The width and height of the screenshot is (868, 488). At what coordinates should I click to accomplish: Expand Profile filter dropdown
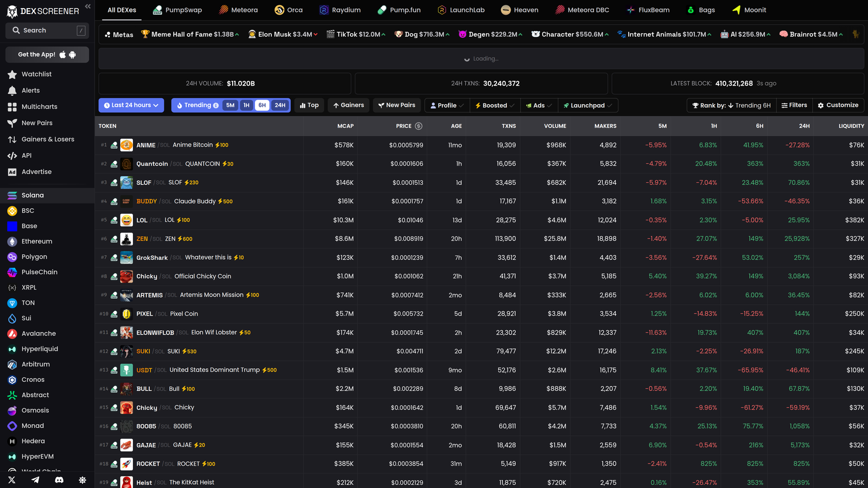click(x=447, y=105)
